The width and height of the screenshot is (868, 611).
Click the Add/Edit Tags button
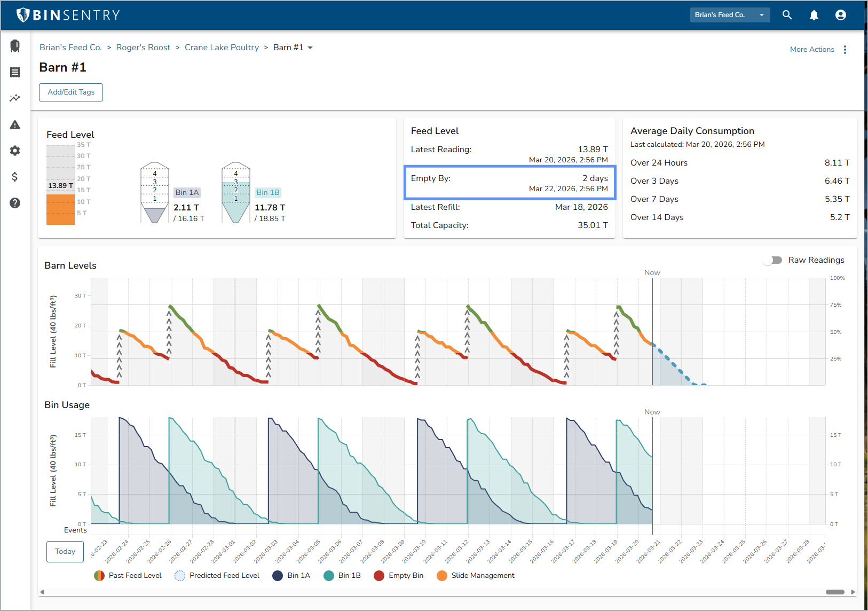(x=71, y=92)
